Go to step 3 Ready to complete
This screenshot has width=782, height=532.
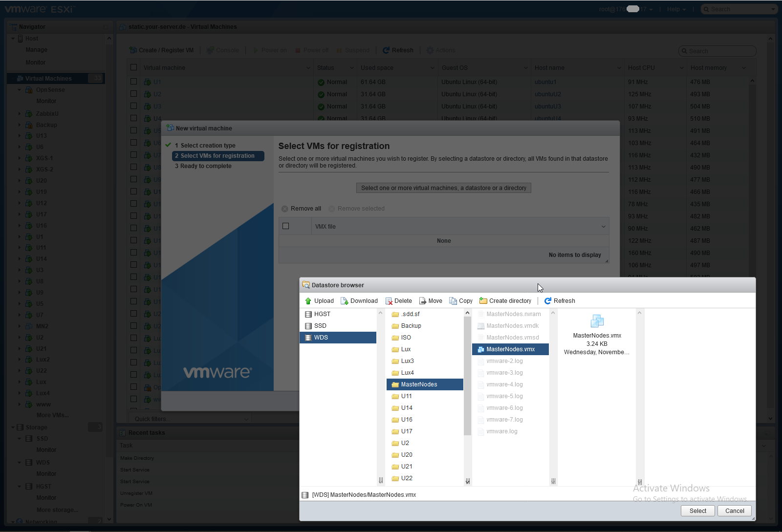[x=203, y=166]
